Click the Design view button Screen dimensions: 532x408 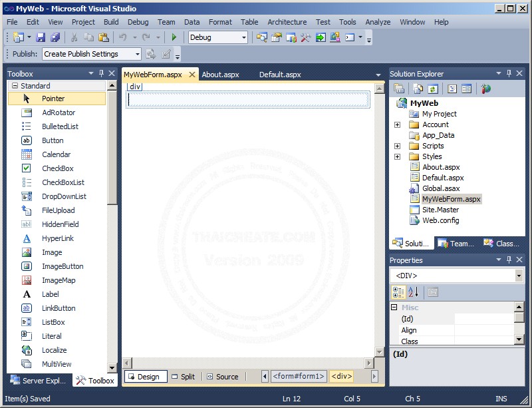coord(146,377)
